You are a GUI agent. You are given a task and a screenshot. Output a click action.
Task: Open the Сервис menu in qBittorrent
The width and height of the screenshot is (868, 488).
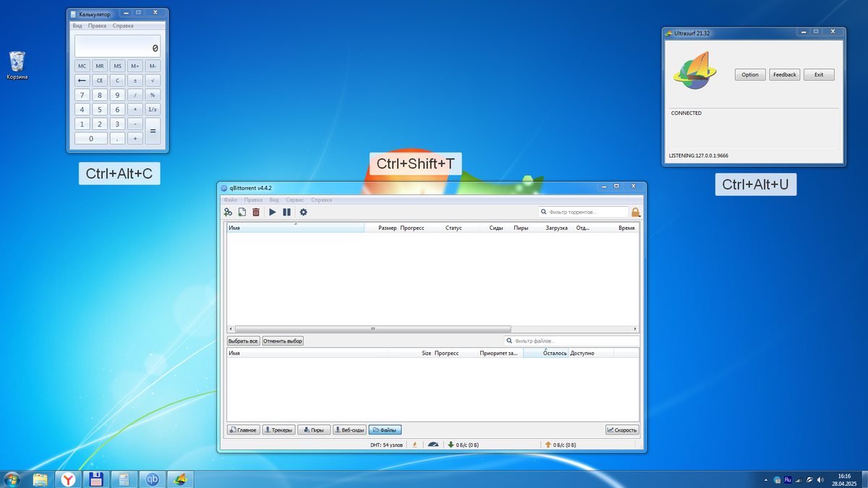pyautogui.click(x=294, y=200)
